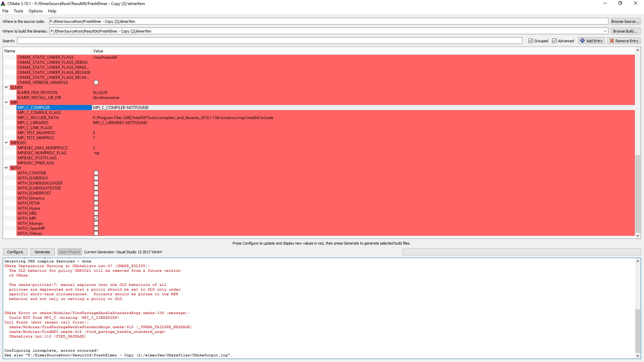Open the Tools menu
This screenshot has width=644, height=362.
pos(18,11)
